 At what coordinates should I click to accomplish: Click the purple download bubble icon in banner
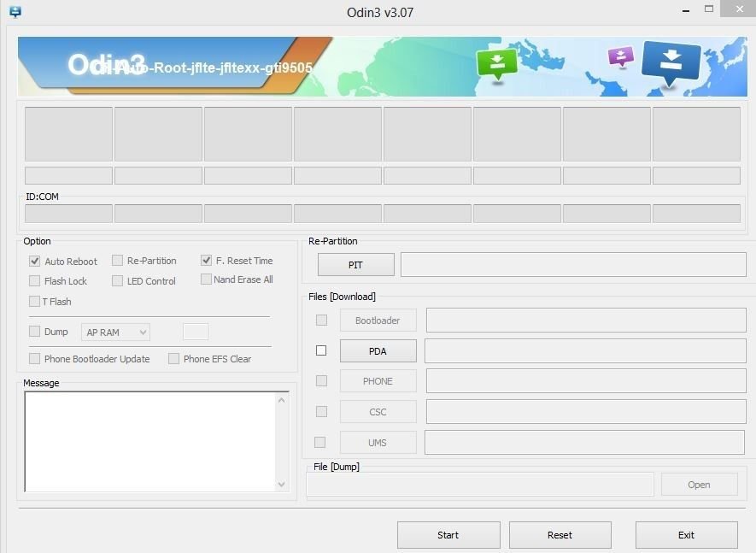pyautogui.click(x=620, y=57)
